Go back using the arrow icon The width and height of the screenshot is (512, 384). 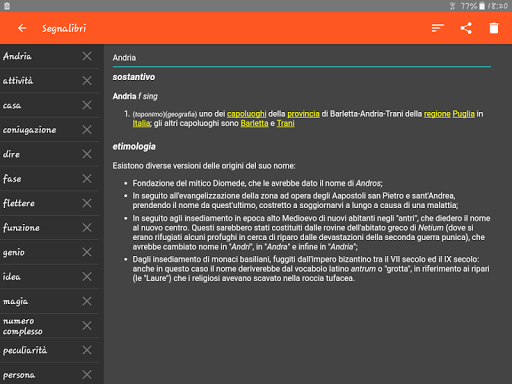tap(22, 28)
